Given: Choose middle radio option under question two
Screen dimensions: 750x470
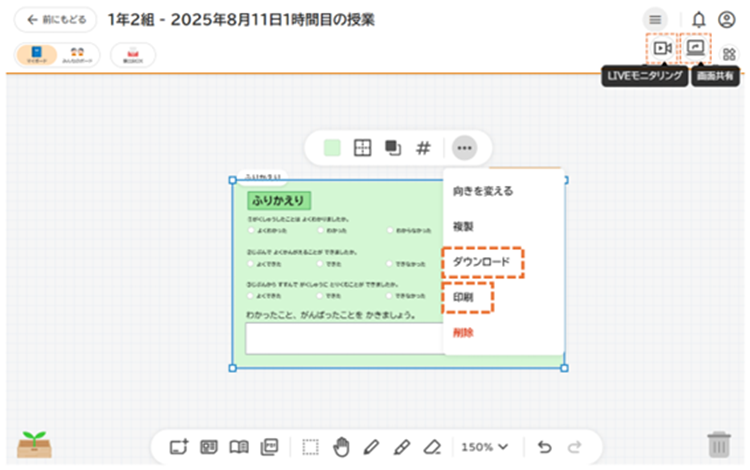Looking at the screenshot, I should coord(320,264).
